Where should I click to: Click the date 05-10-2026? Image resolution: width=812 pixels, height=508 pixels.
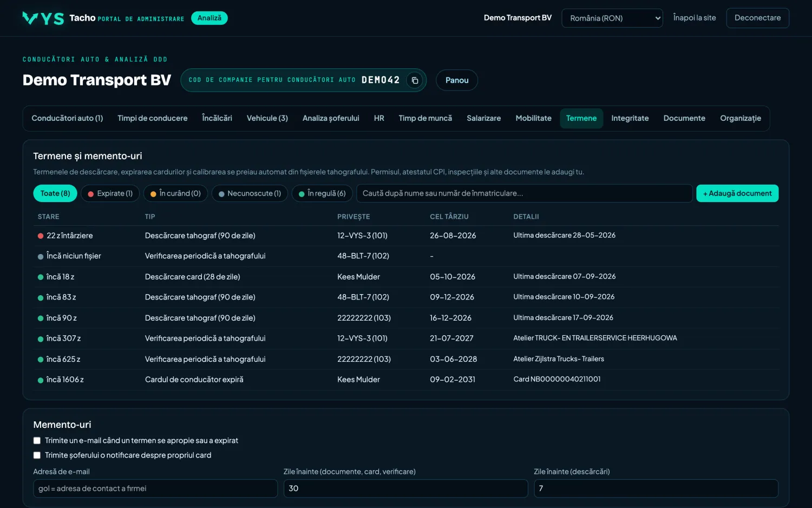click(x=453, y=277)
